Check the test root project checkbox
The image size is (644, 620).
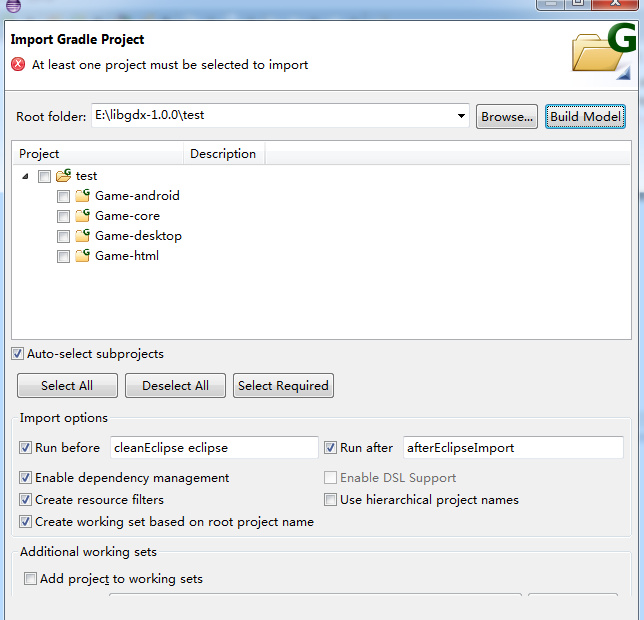44,177
